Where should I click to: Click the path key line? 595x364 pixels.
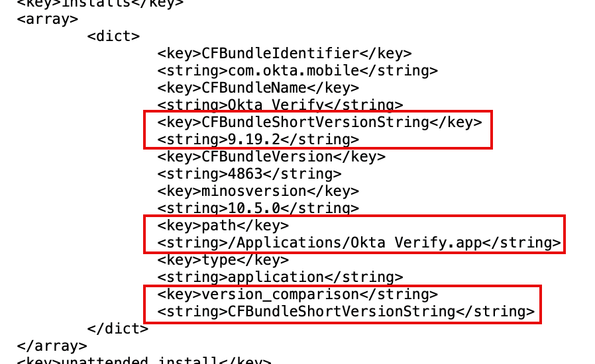pos(223,226)
